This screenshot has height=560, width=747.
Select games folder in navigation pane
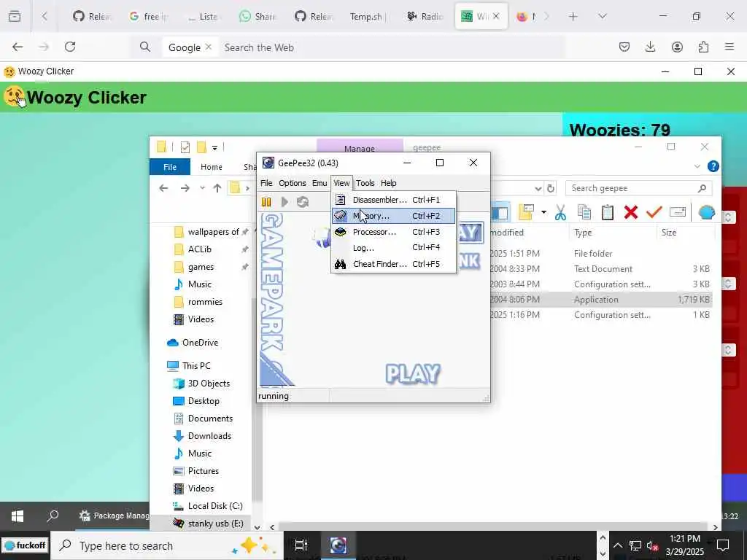pyautogui.click(x=201, y=267)
